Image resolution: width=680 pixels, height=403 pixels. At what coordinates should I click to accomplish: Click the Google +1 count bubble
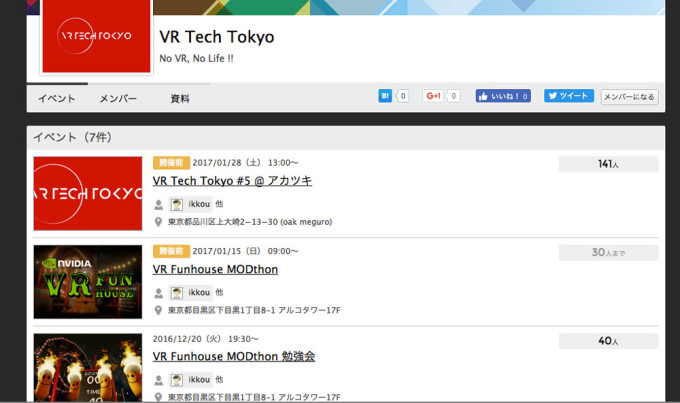[x=453, y=96]
